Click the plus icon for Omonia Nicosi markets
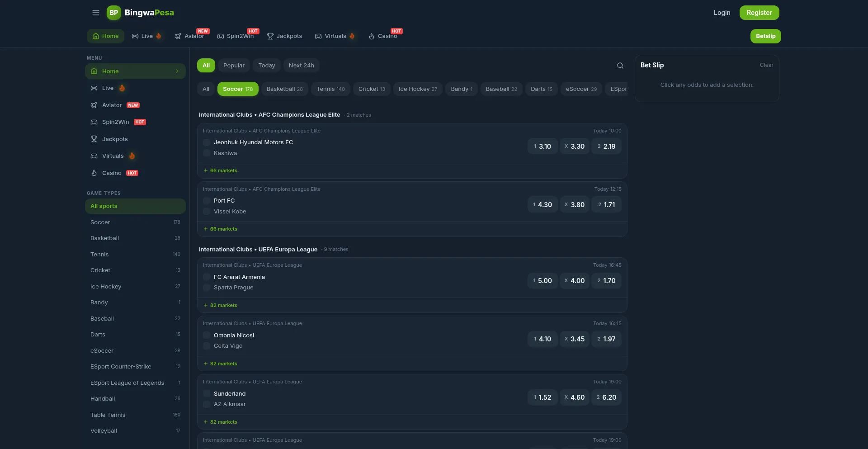868x449 pixels. [x=206, y=364]
